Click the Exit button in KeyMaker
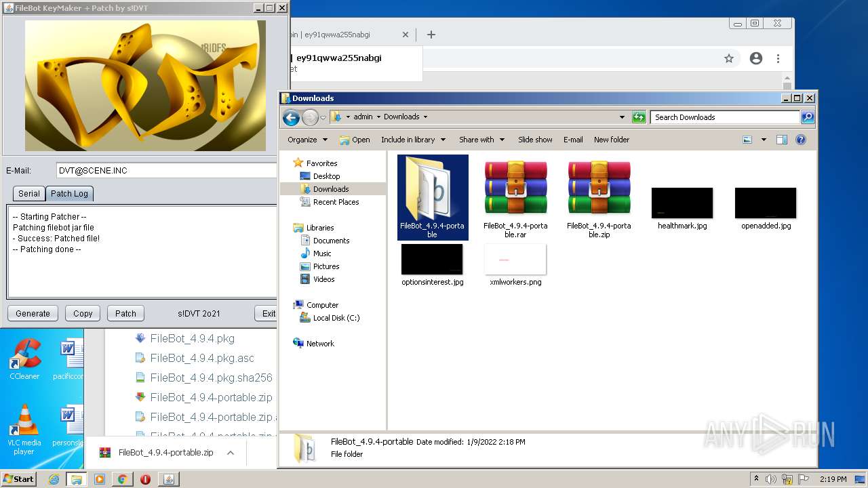This screenshot has width=868, height=488. 267,313
